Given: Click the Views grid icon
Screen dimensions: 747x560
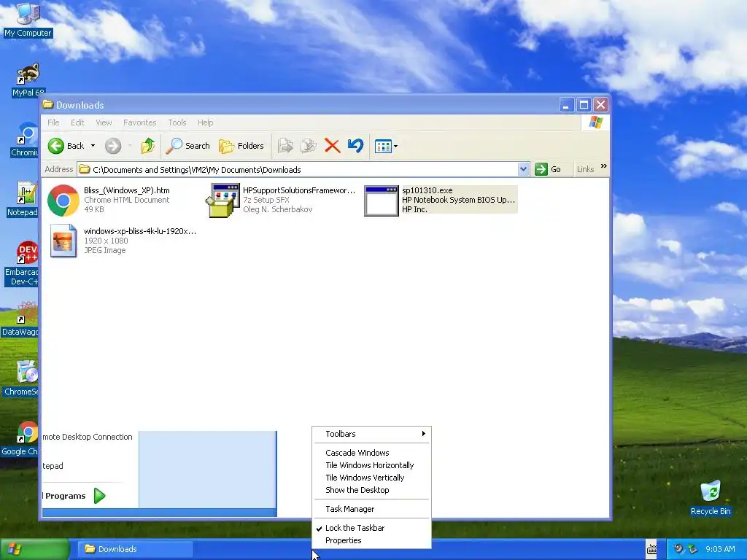Looking at the screenshot, I should point(383,146).
